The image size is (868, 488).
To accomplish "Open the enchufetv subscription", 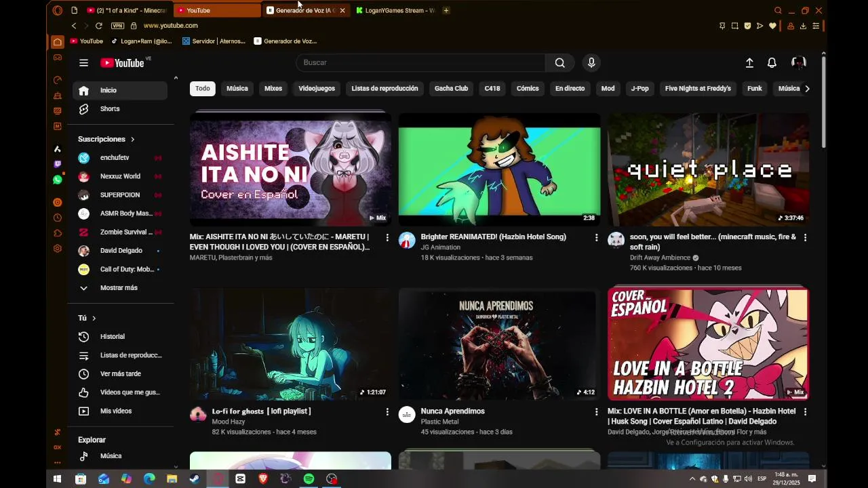I will [x=120, y=157].
